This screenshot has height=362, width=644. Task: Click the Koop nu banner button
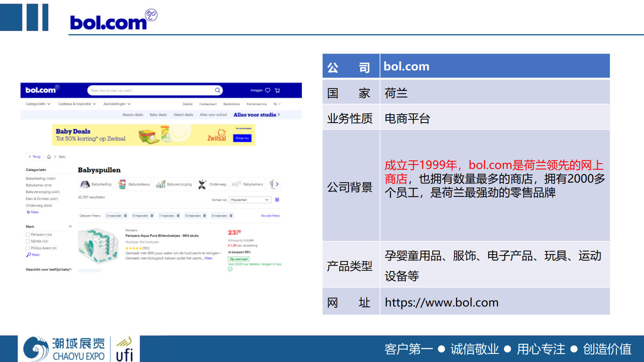(x=242, y=138)
